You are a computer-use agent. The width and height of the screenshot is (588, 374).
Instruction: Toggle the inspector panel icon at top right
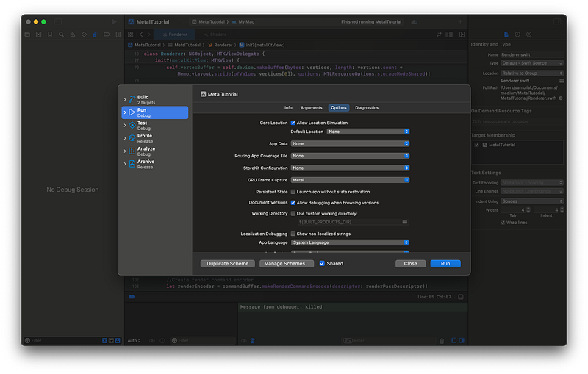557,22
